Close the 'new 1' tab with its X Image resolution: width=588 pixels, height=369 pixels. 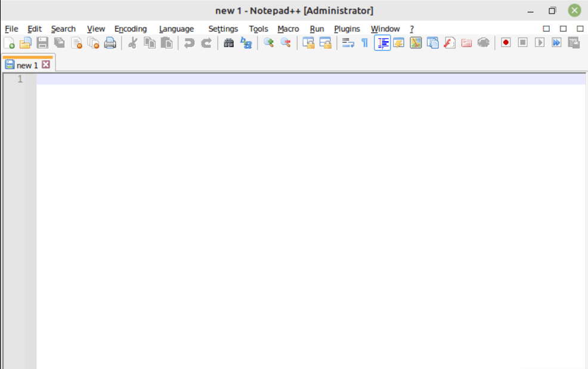[x=46, y=64]
